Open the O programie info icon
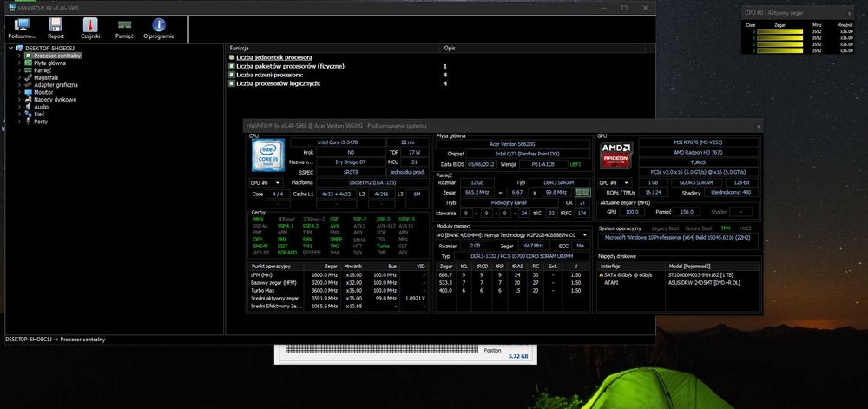 [159, 24]
